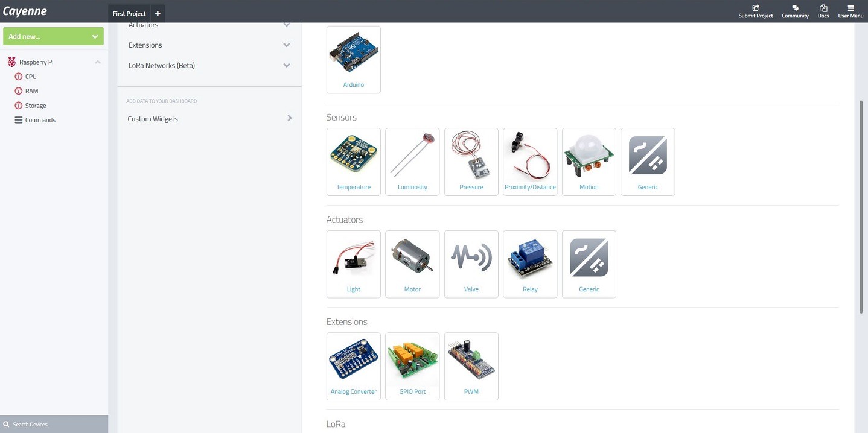Click the Arduino label link

pos(354,84)
